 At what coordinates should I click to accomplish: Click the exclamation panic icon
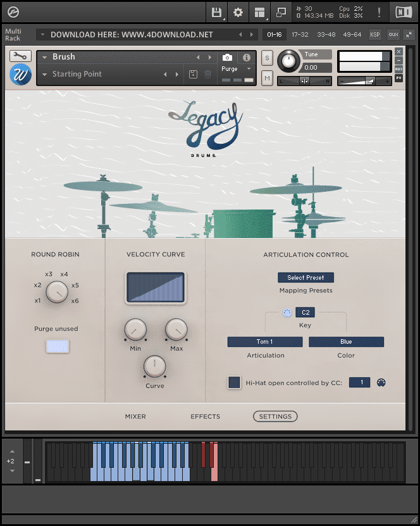[x=379, y=13]
